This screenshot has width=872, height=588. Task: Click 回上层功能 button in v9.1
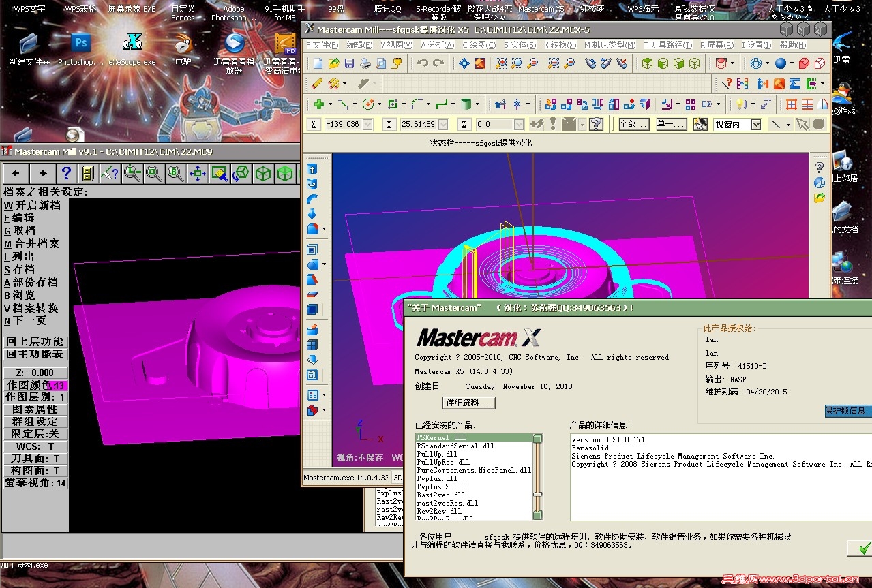[35, 342]
